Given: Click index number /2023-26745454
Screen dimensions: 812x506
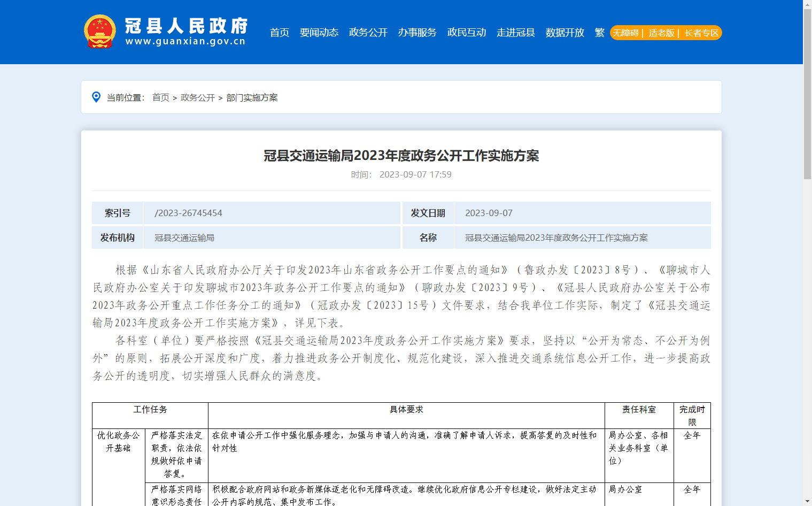Looking at the screenshot, I should pyautogui.click(x=188, y=213).
